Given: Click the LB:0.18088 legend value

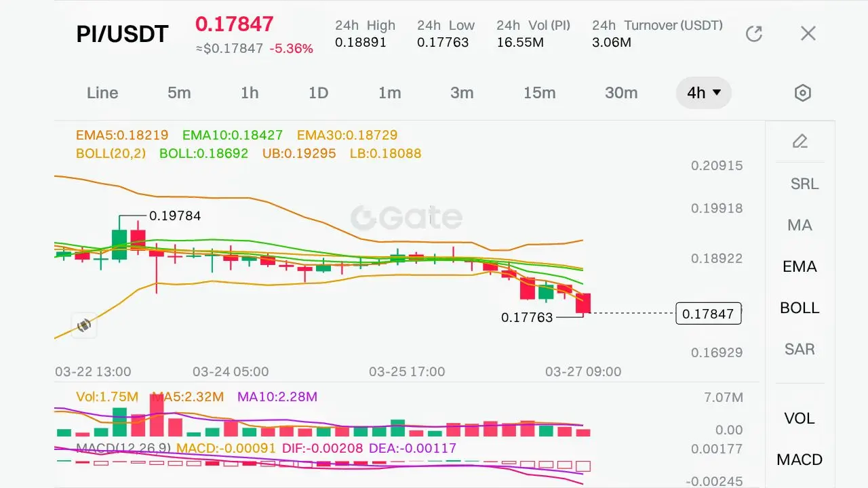Looking at the screenshot, I should 386,153.
